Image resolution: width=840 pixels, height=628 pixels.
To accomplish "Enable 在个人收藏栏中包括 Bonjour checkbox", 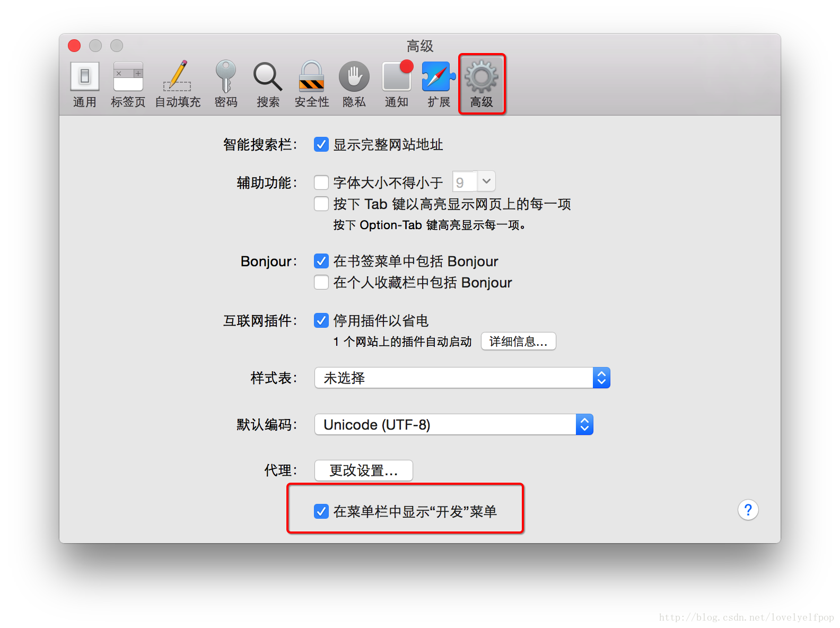I will 321,282.
